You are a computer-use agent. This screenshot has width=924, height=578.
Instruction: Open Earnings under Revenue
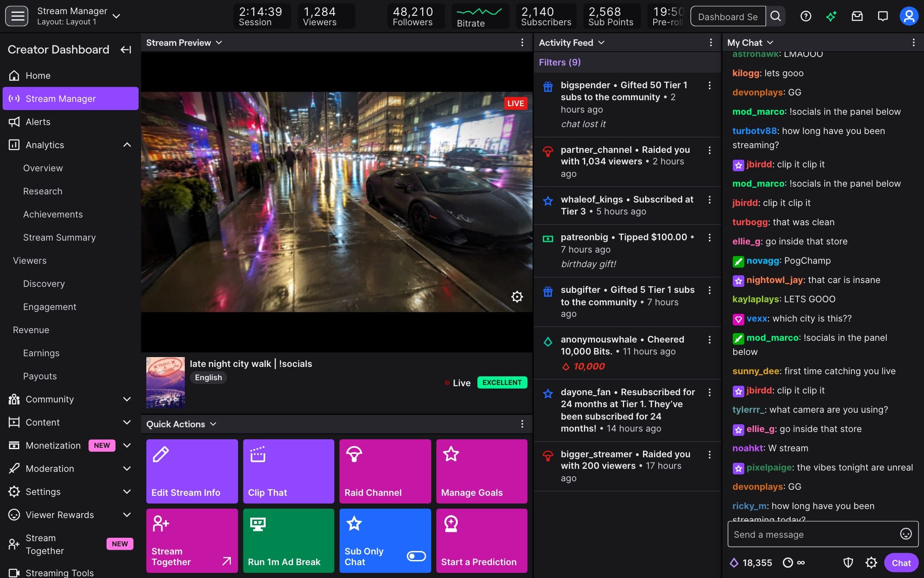point(41,353)
